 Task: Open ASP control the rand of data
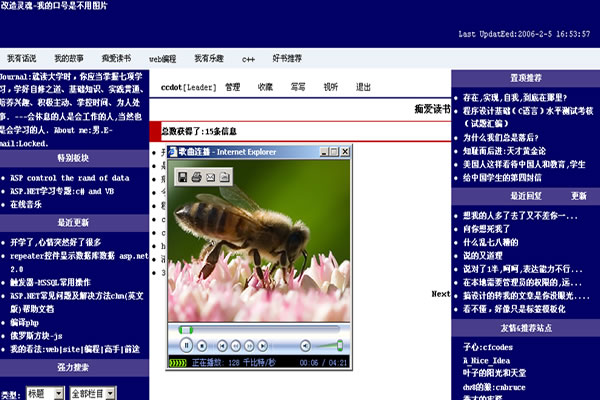coord(70,178)
